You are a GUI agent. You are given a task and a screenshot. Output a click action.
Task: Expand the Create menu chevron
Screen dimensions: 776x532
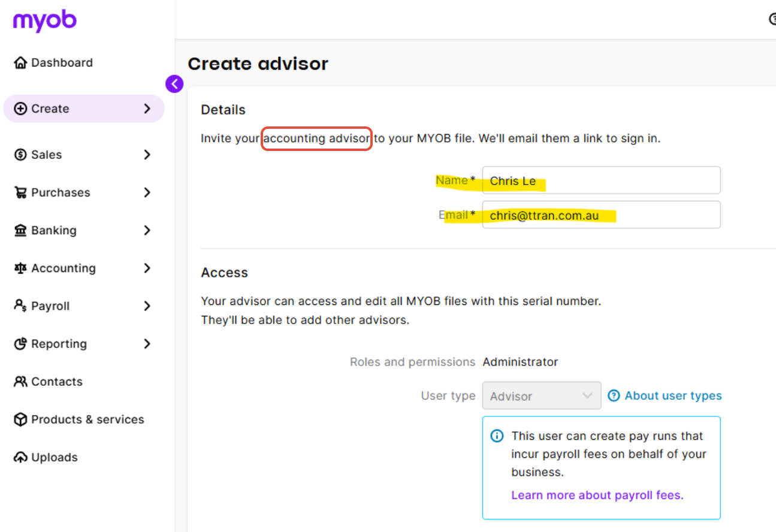(x=147, y=109)
